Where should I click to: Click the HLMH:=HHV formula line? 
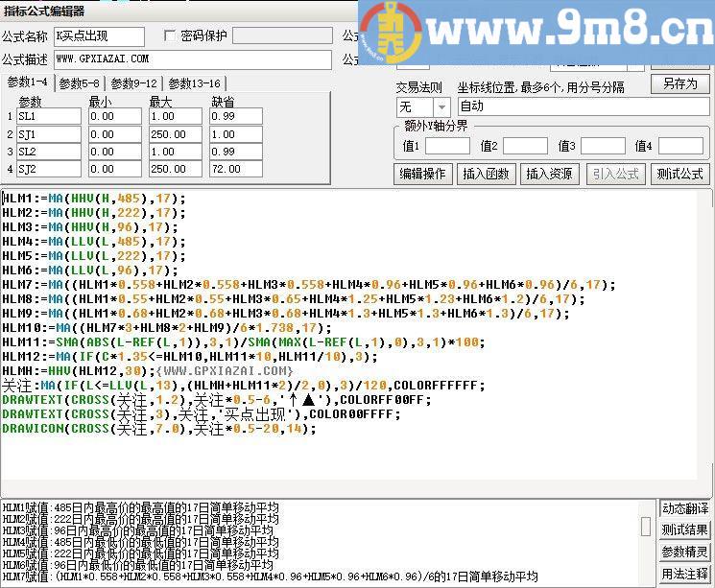tap(148, 371)
